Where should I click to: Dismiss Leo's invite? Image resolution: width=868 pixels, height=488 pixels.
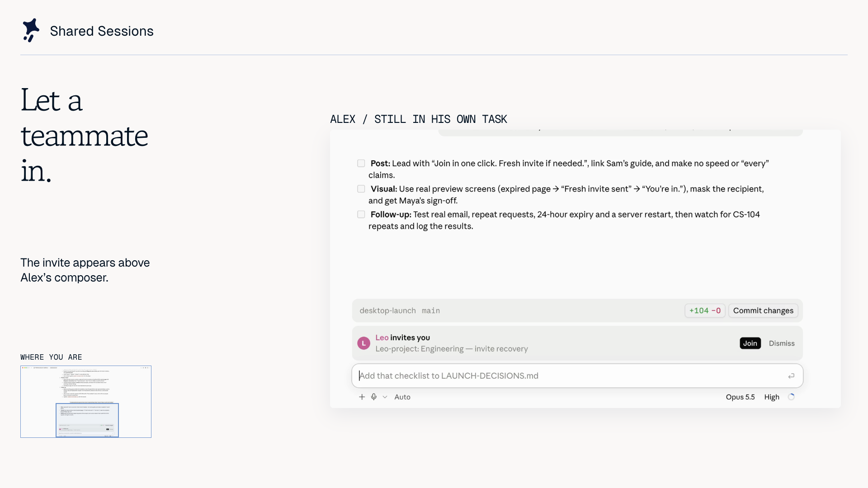(x=782, y=343)
